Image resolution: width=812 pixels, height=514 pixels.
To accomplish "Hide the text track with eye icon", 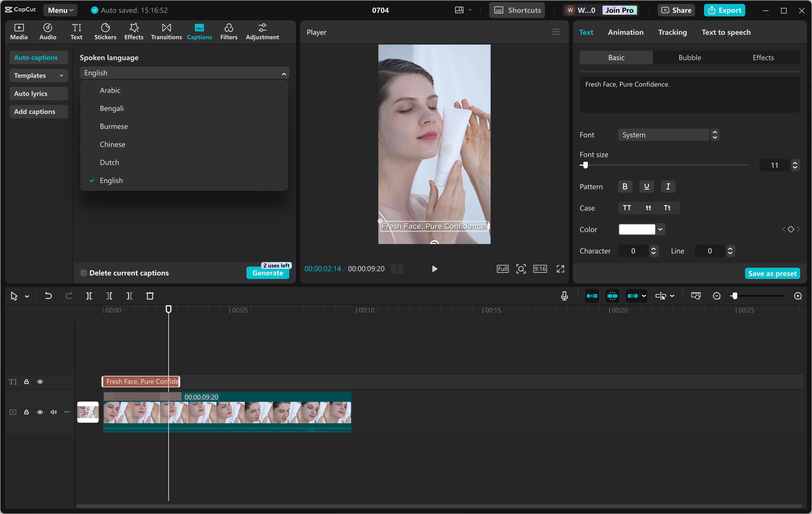I will (40, 382).
